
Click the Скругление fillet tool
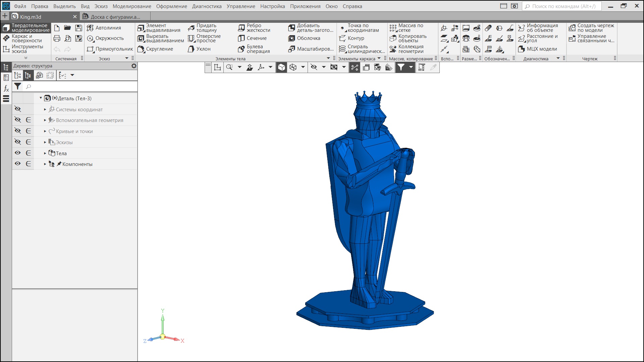(x=156, y=49)
